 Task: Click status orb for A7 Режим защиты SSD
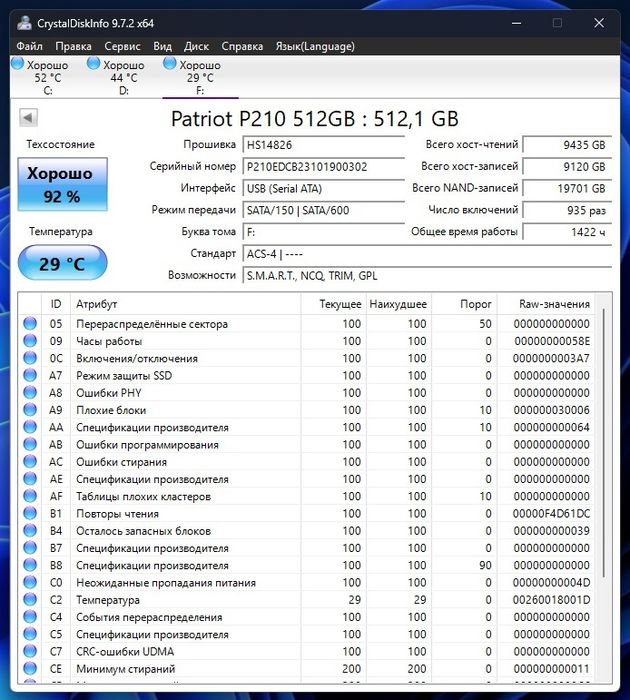point(30,375)
